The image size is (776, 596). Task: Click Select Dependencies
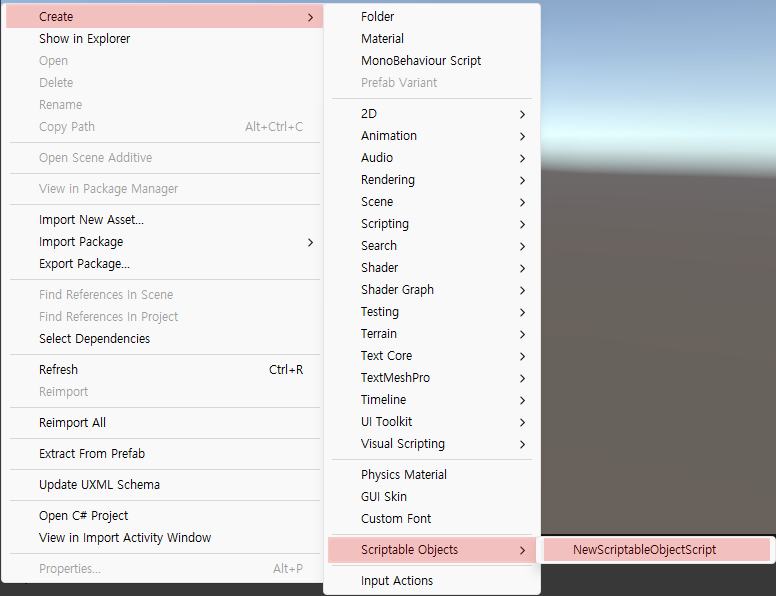pyautogui.click(x=164, y=339)
